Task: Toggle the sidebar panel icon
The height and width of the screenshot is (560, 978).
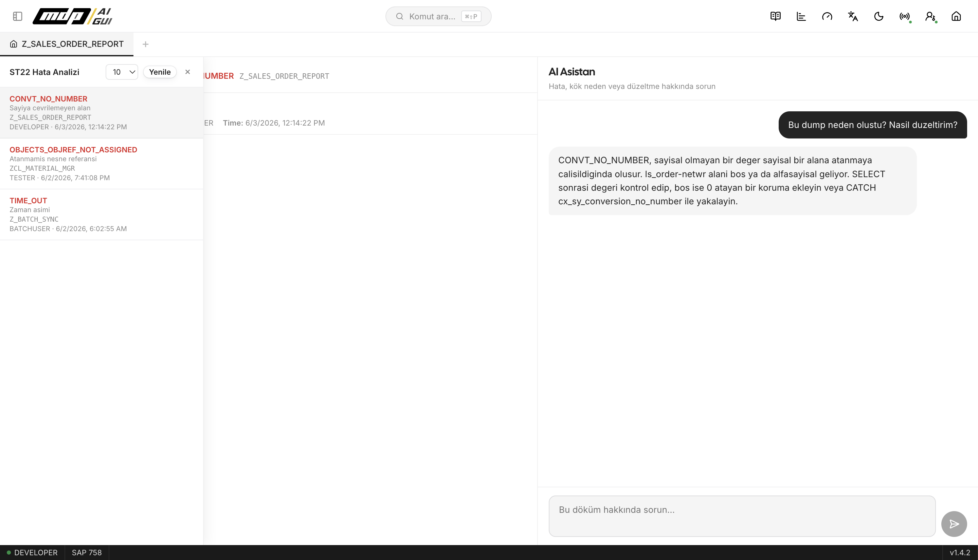Action: (x=18, y=16)
